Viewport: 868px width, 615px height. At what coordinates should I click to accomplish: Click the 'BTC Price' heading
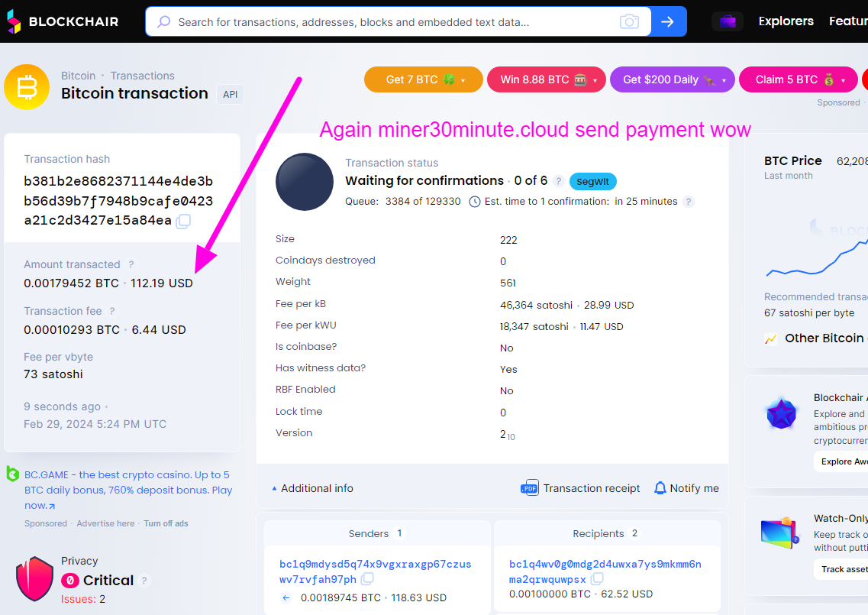tap(792, 160)
